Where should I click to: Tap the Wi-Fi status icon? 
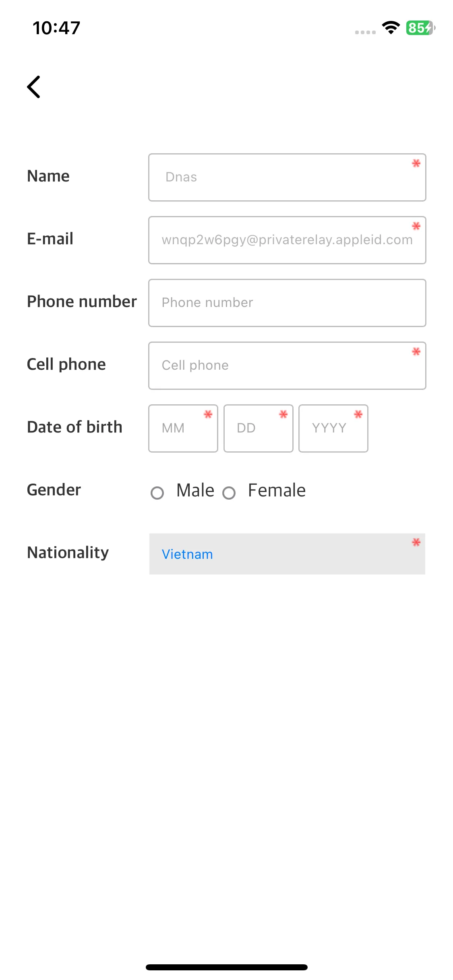click(391, 28)
